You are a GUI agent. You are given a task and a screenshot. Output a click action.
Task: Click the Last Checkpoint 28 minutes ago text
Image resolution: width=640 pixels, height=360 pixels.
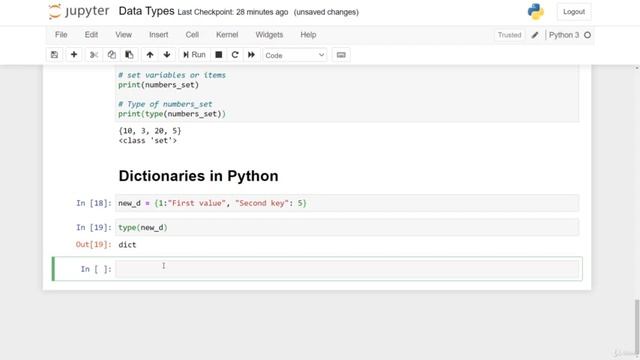click(233, 12)
